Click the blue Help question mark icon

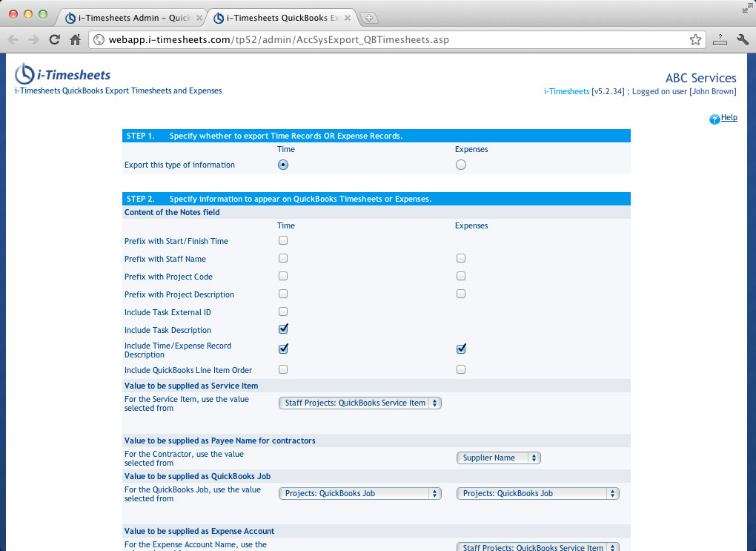point(714,119)
